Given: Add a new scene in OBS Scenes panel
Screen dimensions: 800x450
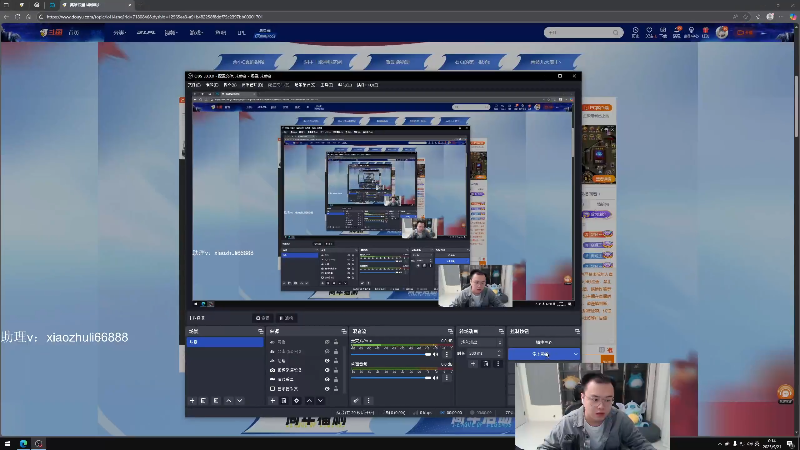Looking at the screenshot, I should [192, 401].
